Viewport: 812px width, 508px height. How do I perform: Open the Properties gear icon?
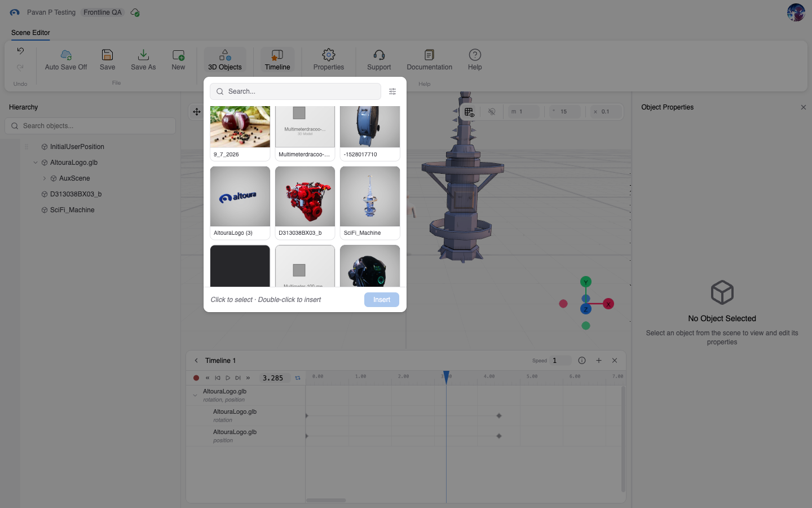[329, 55]
